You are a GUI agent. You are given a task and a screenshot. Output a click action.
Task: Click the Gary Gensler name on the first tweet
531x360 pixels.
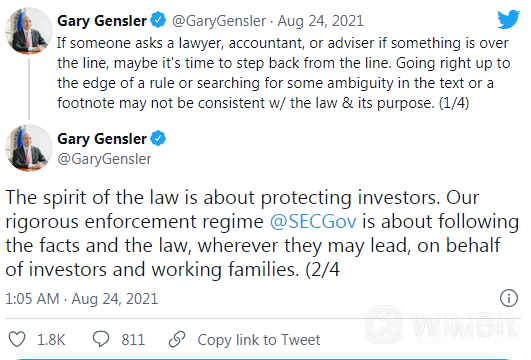coord(102,21)
